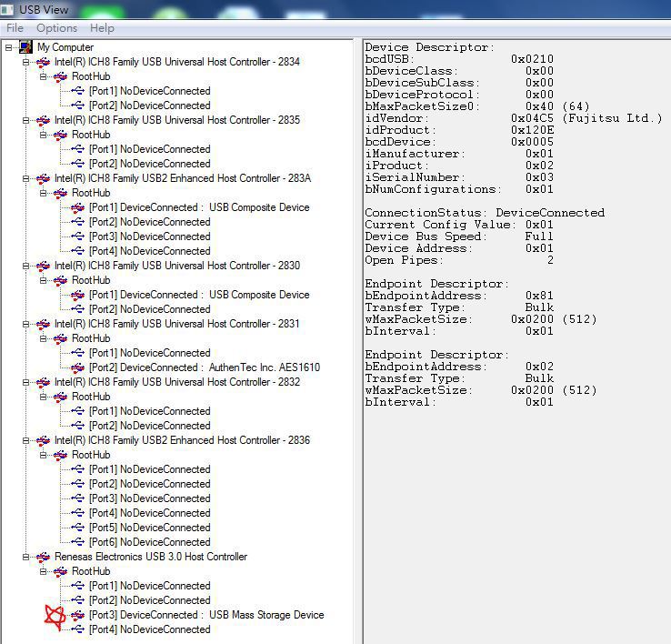Select Port1 USB Composite Device under controller 2830
Screen dimensions: 671x644
(199, 295)
